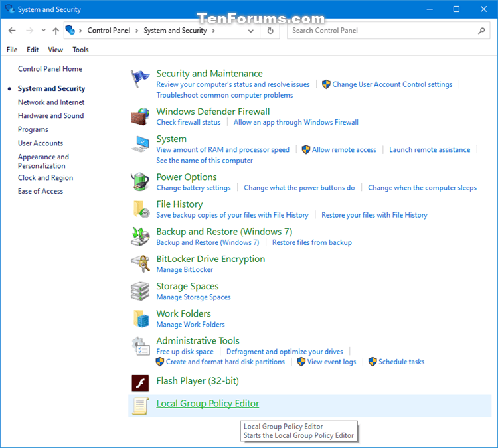Click Defragment and optimize your drives
The height and width of the screenshot is (448, 498).
point(285,352)
